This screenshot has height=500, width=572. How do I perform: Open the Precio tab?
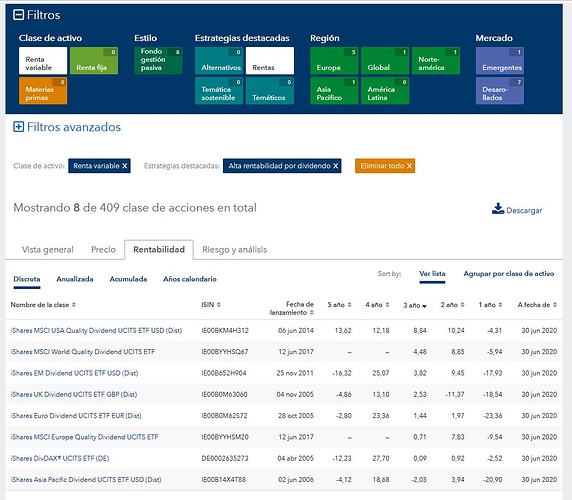click(x=103, y=249)
